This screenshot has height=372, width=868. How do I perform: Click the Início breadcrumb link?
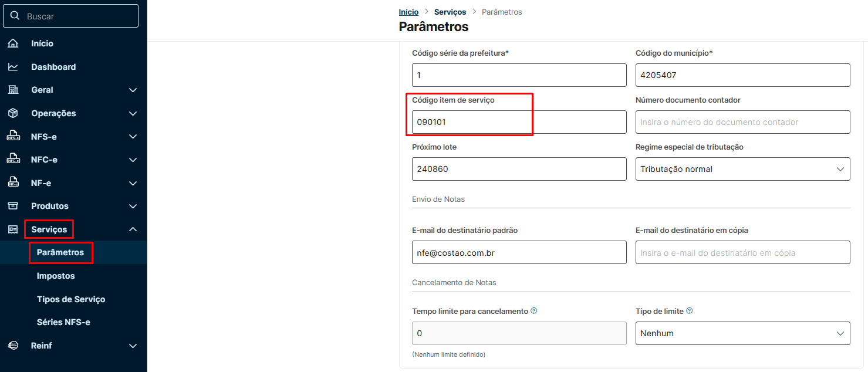pos(408,12)
